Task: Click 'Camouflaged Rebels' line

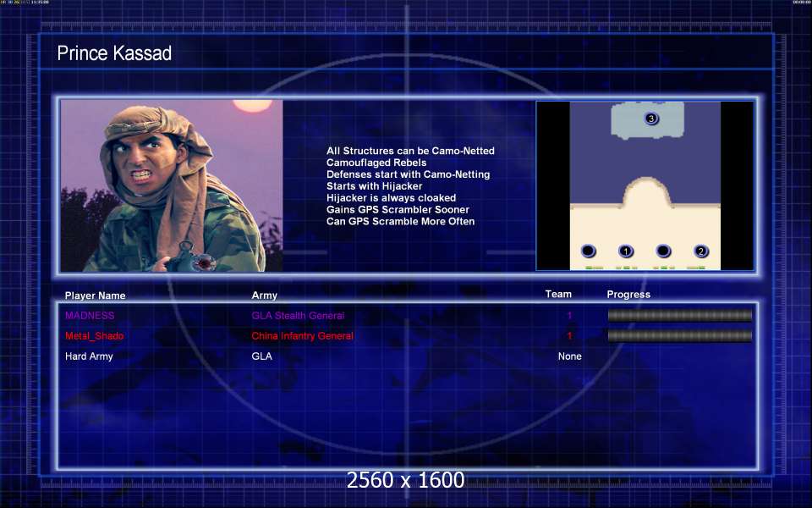Action: pos(376,163)
